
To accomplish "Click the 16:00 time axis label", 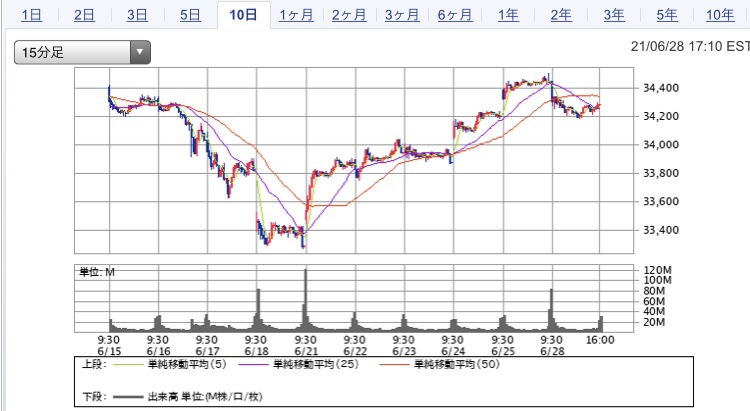I will click(600, 340).
